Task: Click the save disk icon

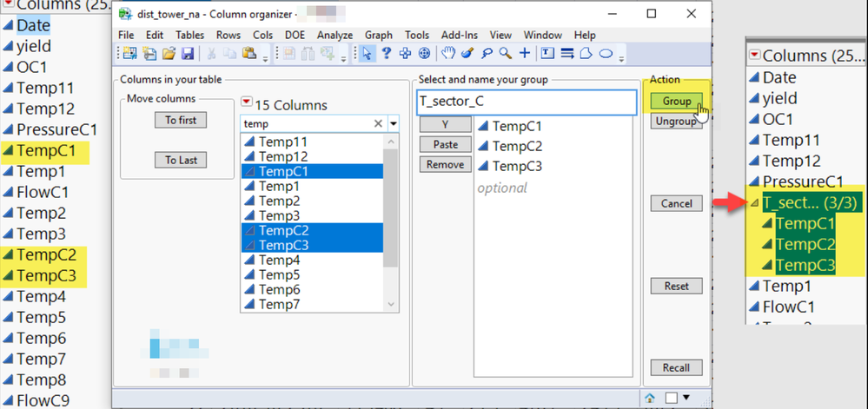Action: (x=188, y=54)
